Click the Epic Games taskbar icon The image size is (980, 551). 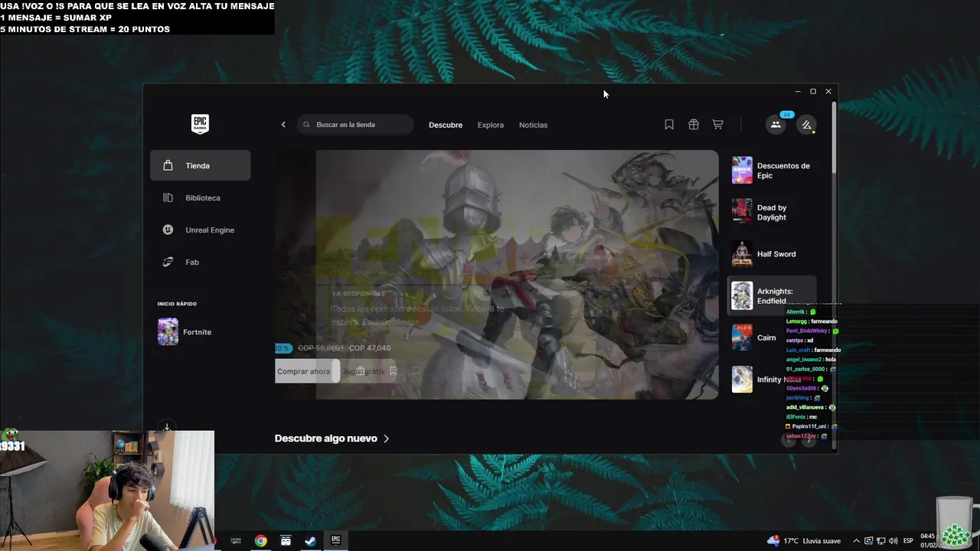pos(335,540)
